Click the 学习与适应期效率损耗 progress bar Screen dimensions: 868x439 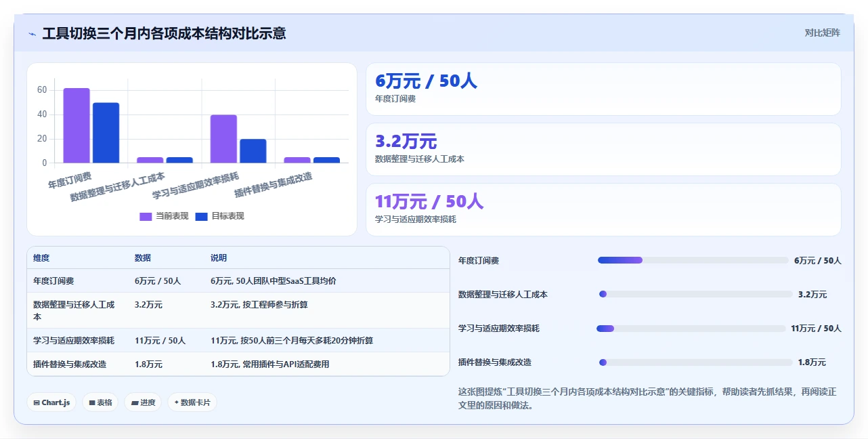pos(691,329)
